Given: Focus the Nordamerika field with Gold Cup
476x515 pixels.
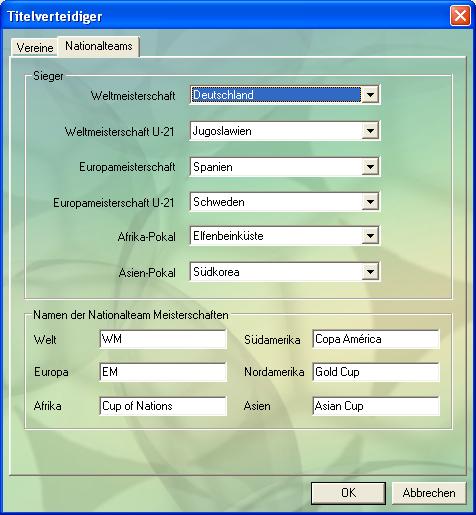Looking at the screenshot, I should 376,372.
